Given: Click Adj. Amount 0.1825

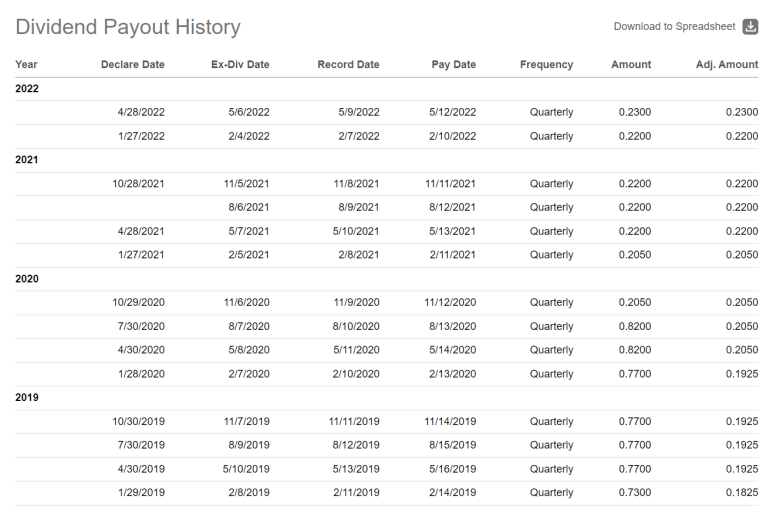Looking at the screenshot, I should pyautogui.click(x=742, y=493).
